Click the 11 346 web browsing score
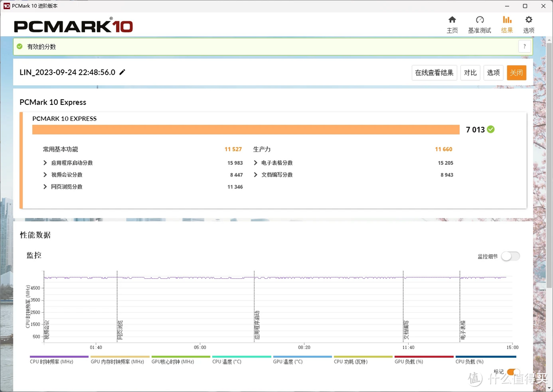The height and width of the screenshot is (392, 553). point(235,187)
